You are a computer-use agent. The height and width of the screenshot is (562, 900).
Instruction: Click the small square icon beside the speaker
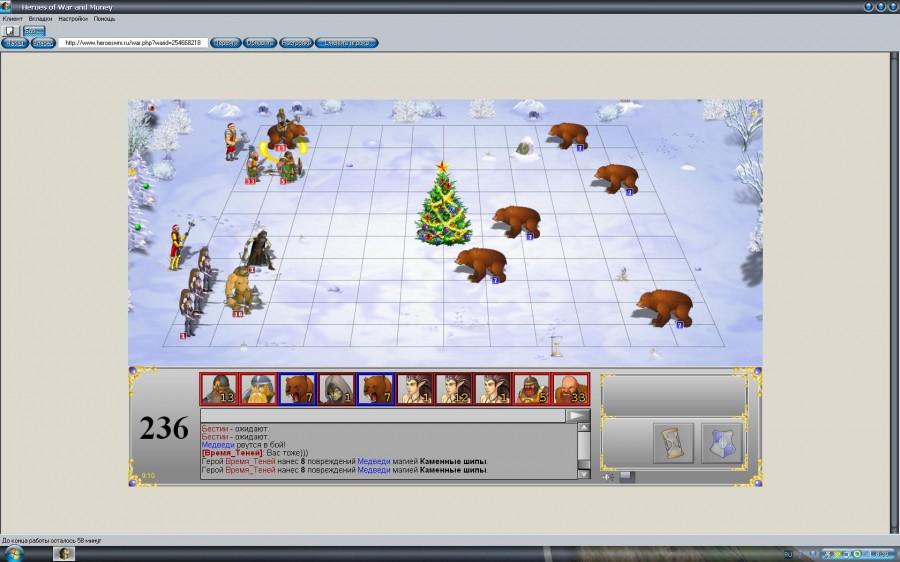pos(627,476)
